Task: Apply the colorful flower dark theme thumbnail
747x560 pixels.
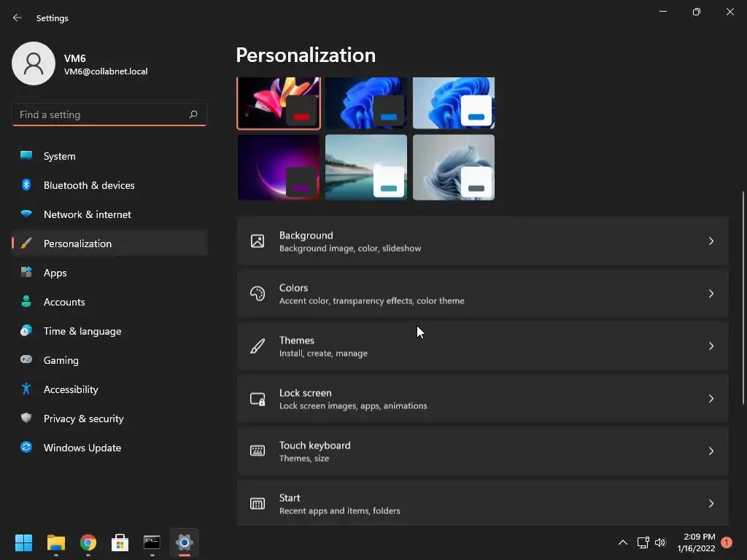Action: point(279,103)
